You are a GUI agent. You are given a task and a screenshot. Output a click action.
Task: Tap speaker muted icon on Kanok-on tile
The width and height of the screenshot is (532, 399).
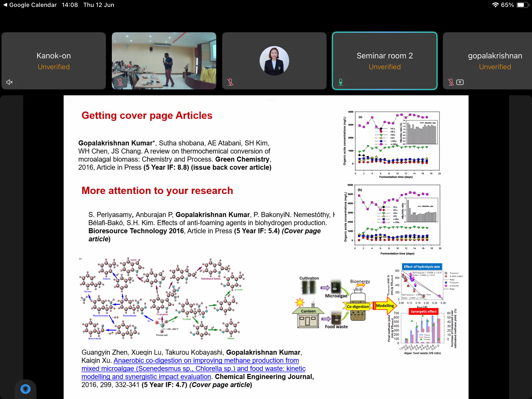9,82
